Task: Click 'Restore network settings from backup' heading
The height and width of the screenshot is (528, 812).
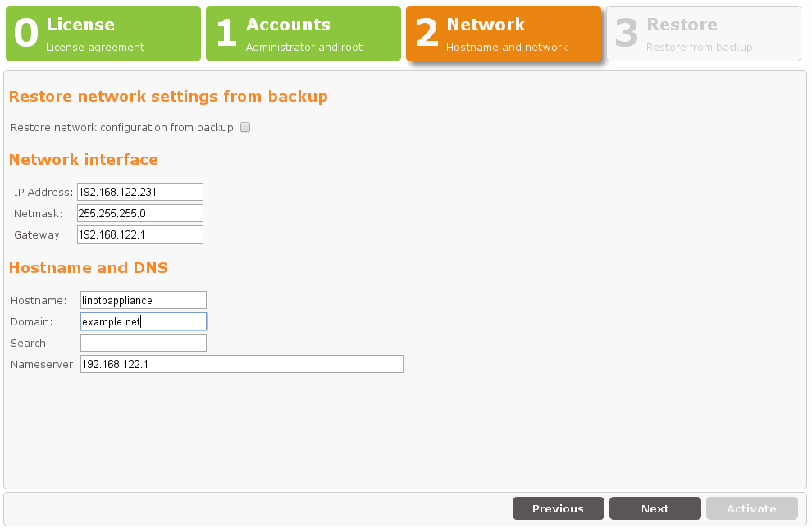Action: (168, 97)
